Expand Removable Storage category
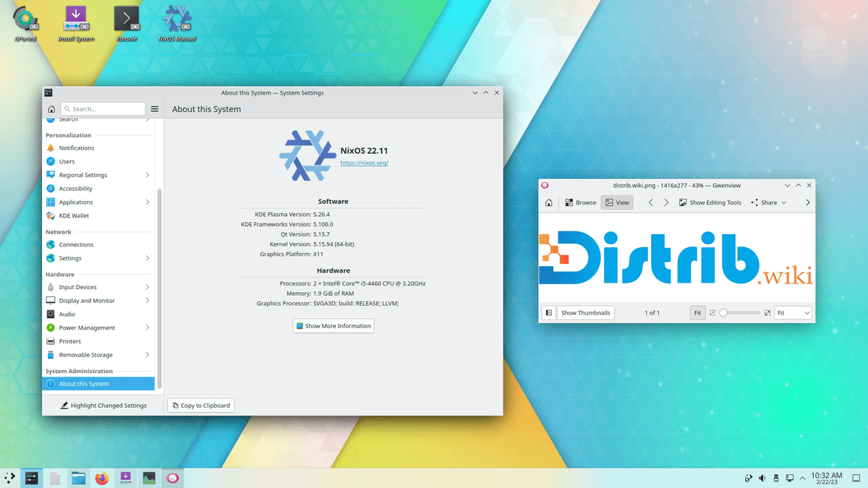This screenshot has height=488, width=868. [148, 355]
